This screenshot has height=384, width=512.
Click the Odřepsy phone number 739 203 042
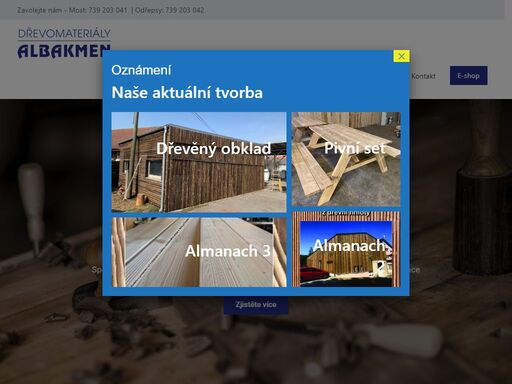185,10
